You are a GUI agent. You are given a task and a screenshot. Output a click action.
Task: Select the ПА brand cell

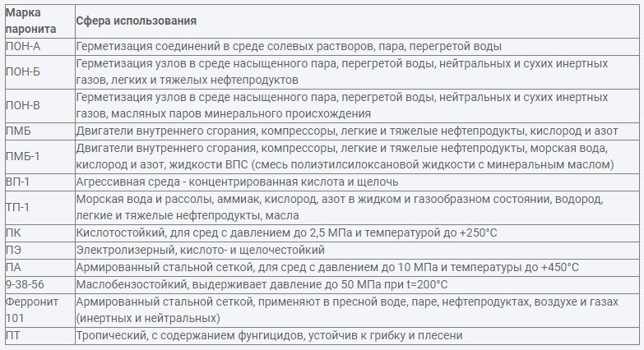click(x=39, y=268)
